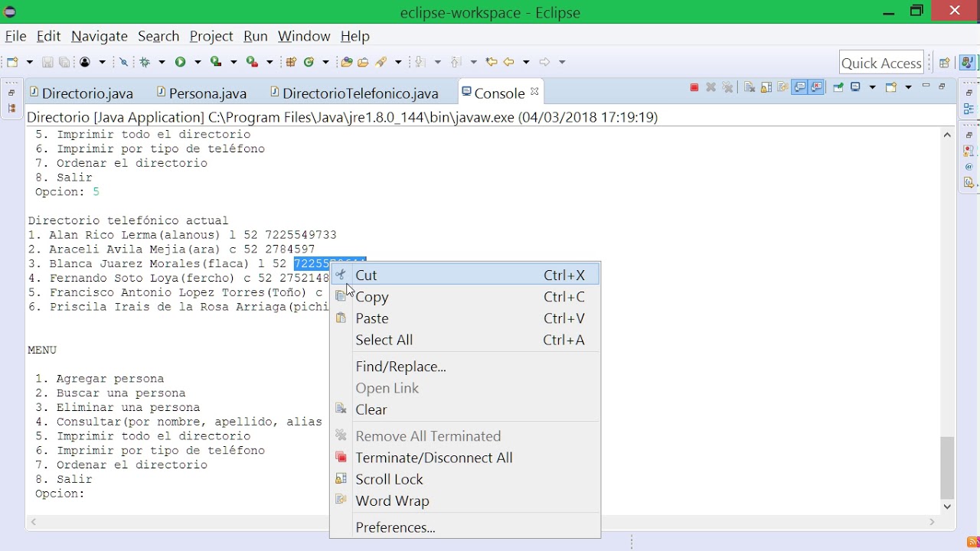Click the Clear Console toolbar icon

[x=750, y=87]
